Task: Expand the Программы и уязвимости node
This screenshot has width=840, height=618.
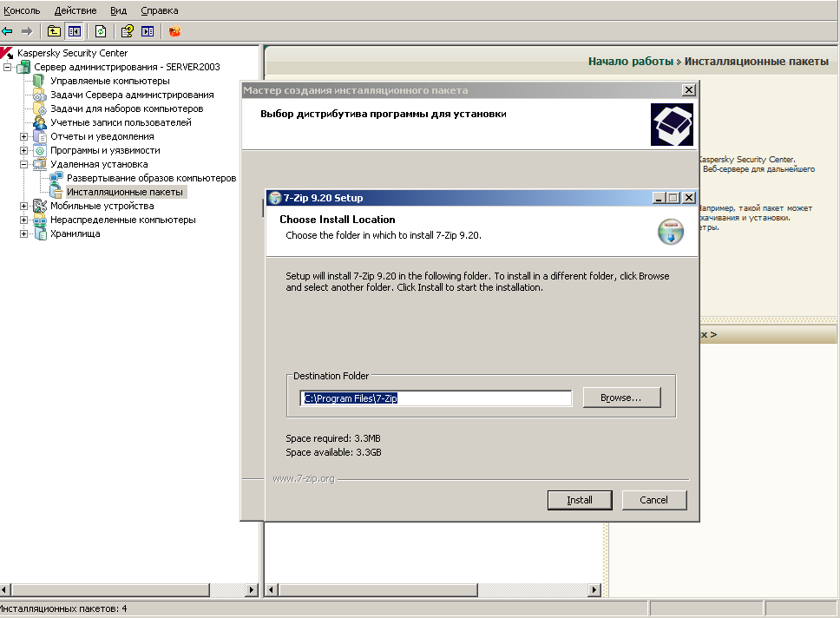Action: [x=23, y=151]
